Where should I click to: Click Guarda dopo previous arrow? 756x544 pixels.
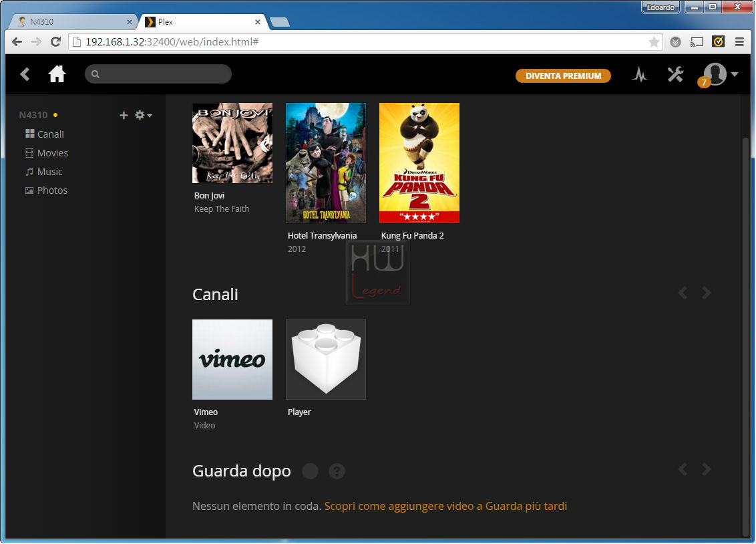point(683,469)
